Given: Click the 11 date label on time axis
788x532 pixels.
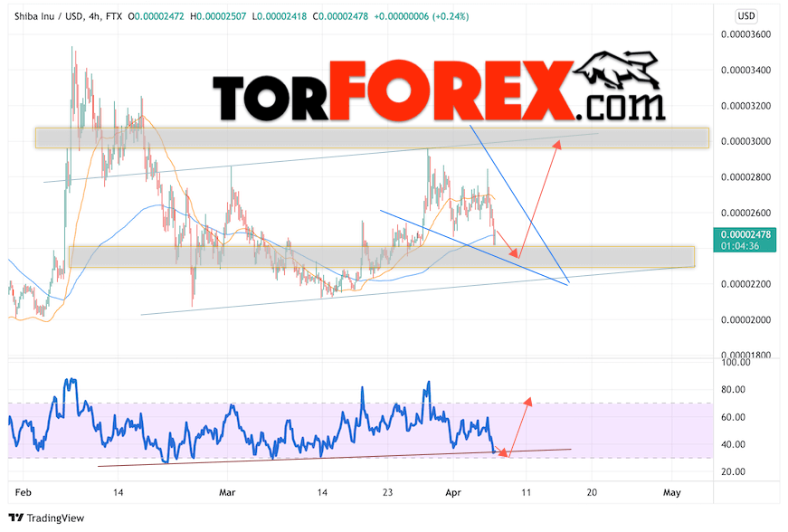Looking at the screenshot, I should pos(526,492).
